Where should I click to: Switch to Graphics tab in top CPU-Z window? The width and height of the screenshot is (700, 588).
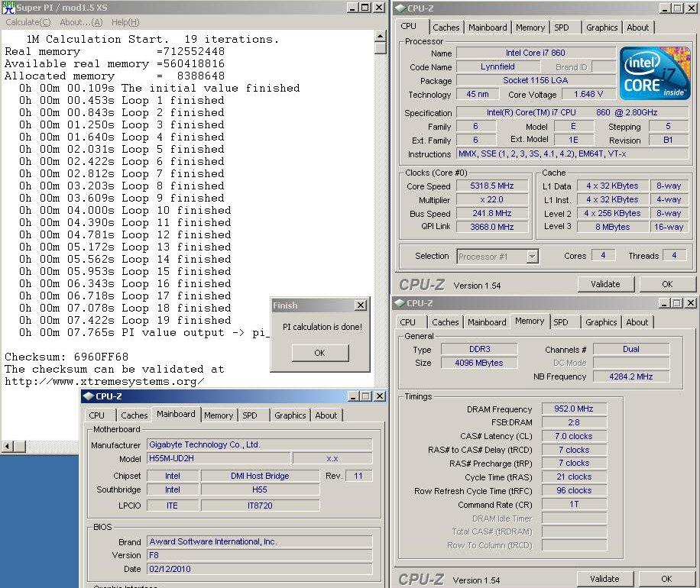(601, 27)
